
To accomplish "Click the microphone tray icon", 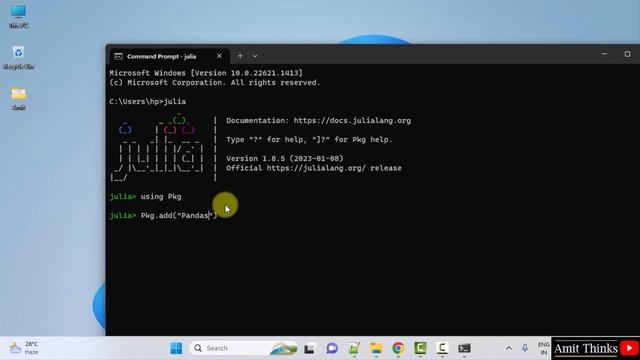I will tap(525, 348).
